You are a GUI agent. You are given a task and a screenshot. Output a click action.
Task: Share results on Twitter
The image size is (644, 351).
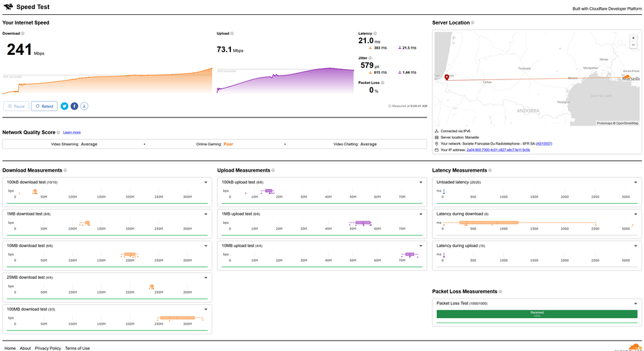pos(65,106)
